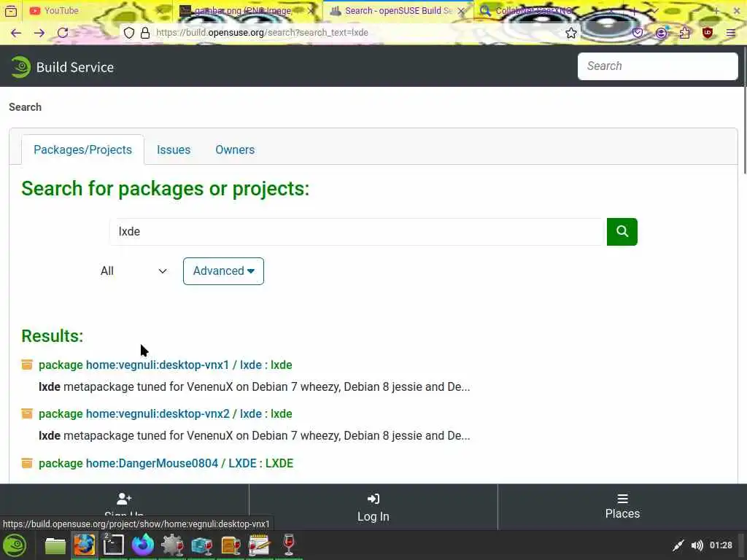This screenshot has width=747, height=560.
Task: Click the lxde search text field
Action: click(x=357, y=232)
